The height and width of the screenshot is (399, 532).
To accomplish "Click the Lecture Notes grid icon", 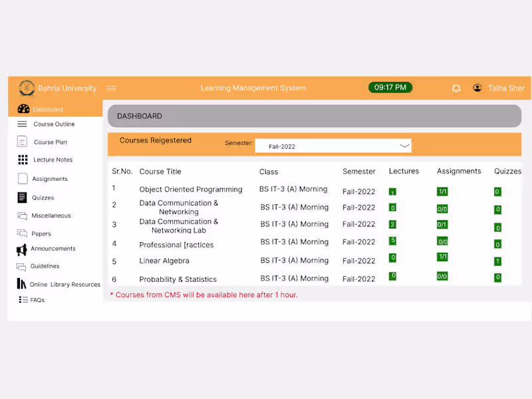I will coord(23,160).
